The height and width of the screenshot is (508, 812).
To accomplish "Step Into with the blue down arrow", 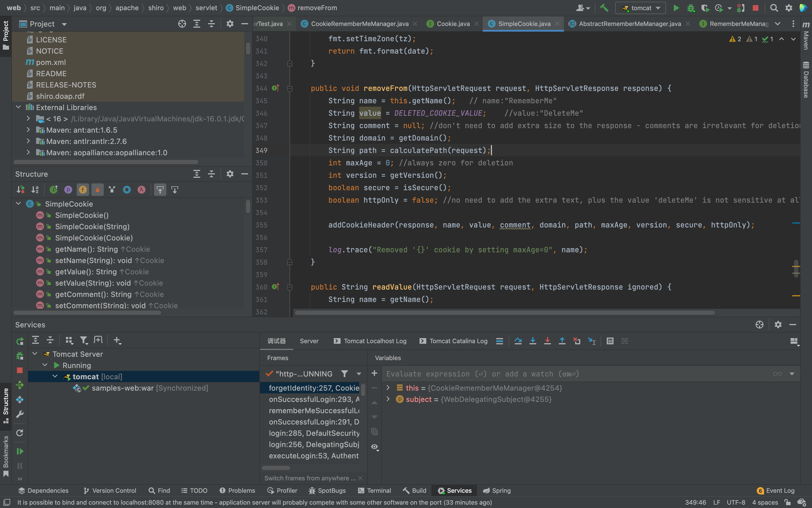I will coord(533,341).
